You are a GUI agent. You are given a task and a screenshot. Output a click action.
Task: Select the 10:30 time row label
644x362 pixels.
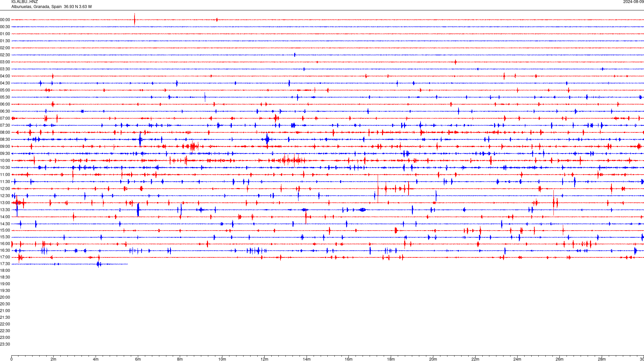pyautogui.click(x=5, y=168)
